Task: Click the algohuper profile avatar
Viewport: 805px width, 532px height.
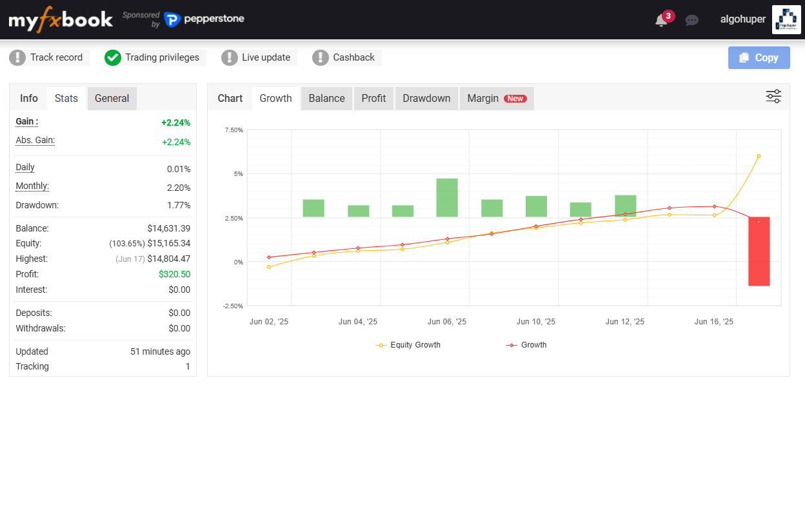Action: point(786,19)
